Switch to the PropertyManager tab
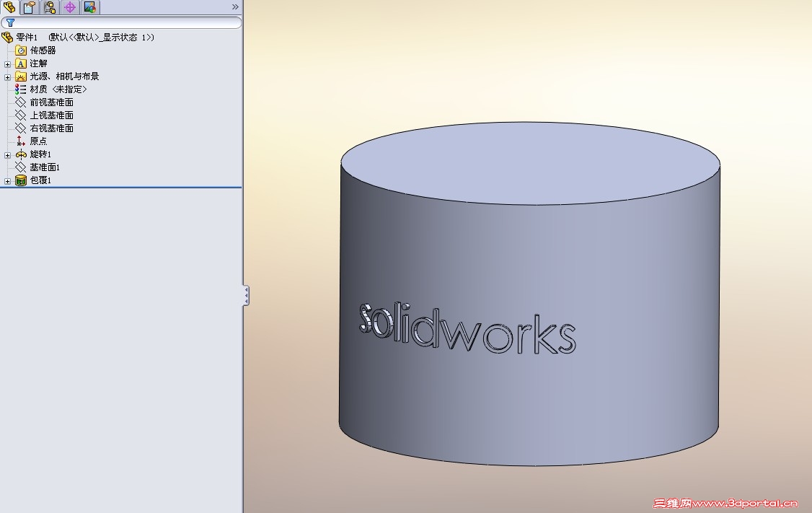812x513 pixels. click(x=30, y=7)
